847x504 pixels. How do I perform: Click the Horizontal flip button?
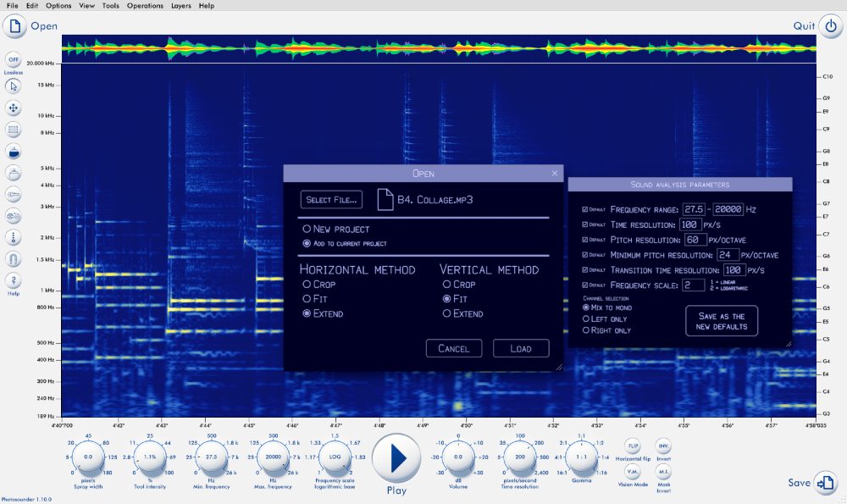pos(633,445)
